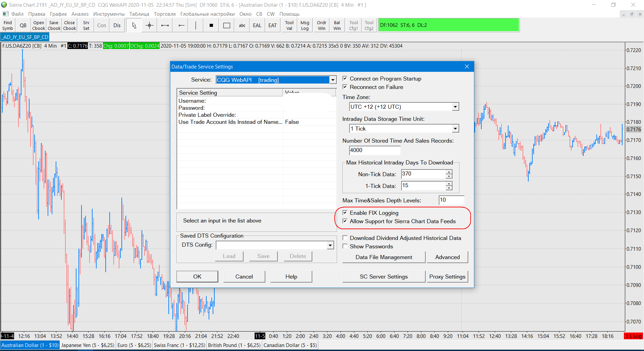Open the Торговля menu
The image size is (644, 351).
(165, 14)
